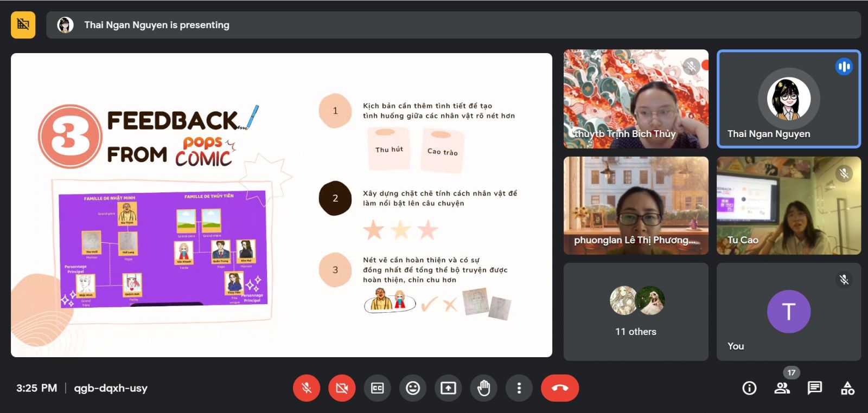868x413 pixels.
Task: Click the Present now screen share icon
Action: tap(448, 388)
